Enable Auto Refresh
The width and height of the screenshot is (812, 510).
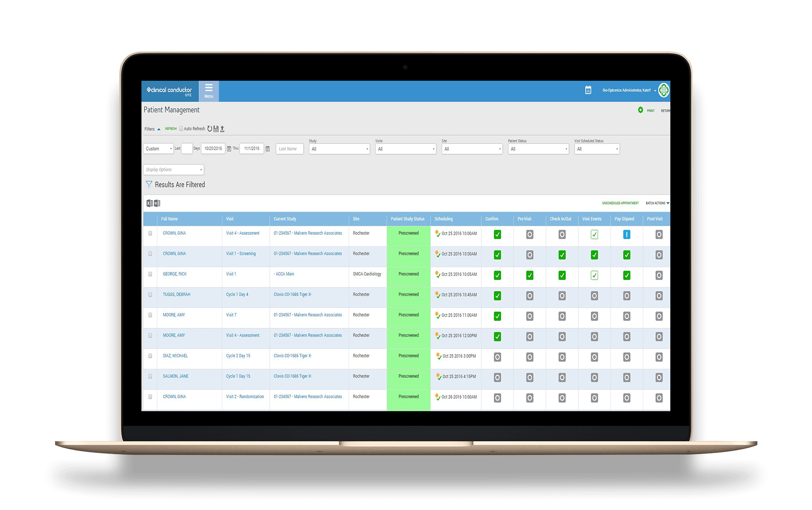pos(181,129)
